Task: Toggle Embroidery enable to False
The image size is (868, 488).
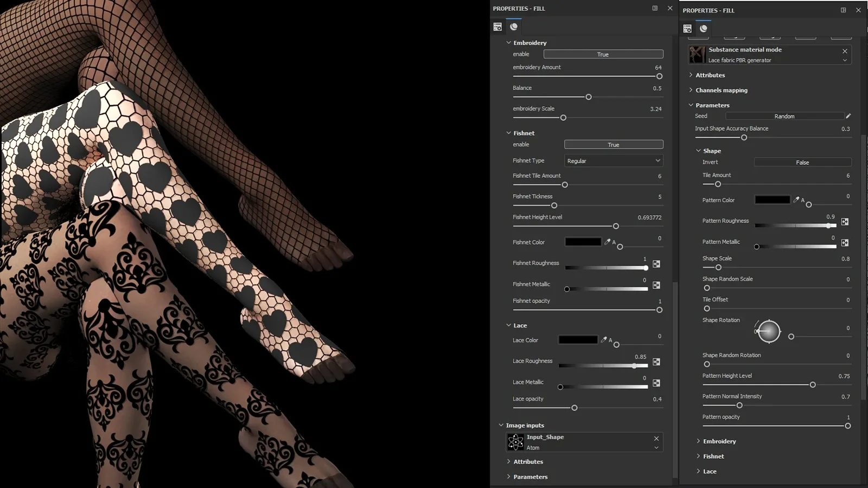Action: pos(603,54)
